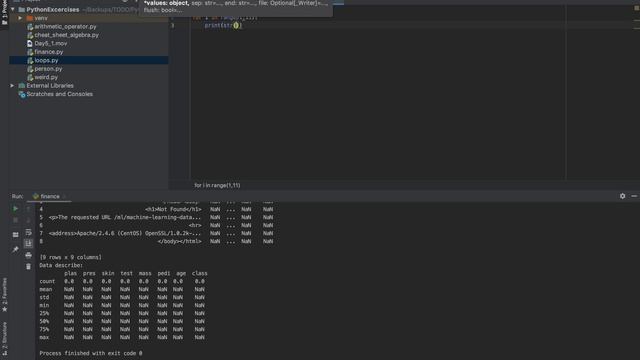640x360 pixels.
Task: Click the External Libraries icon
Action: pos(22,86)
